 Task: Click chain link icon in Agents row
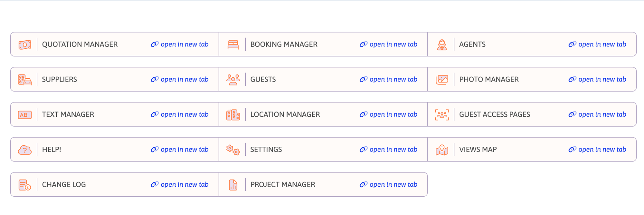click(x=572, y=44)
